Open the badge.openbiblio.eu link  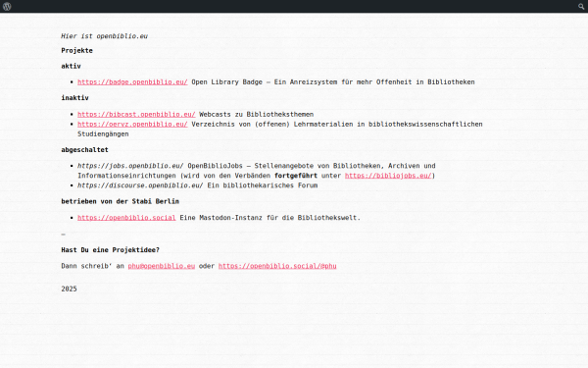point(132,81)
